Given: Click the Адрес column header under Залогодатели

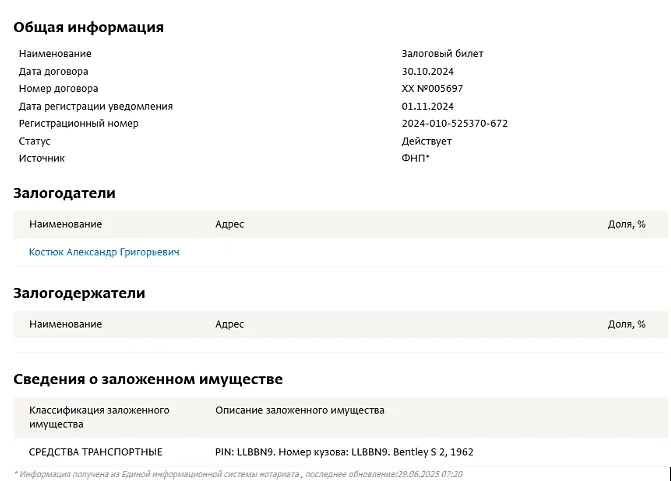Looking at the screenshot, I should click(229, 224).
